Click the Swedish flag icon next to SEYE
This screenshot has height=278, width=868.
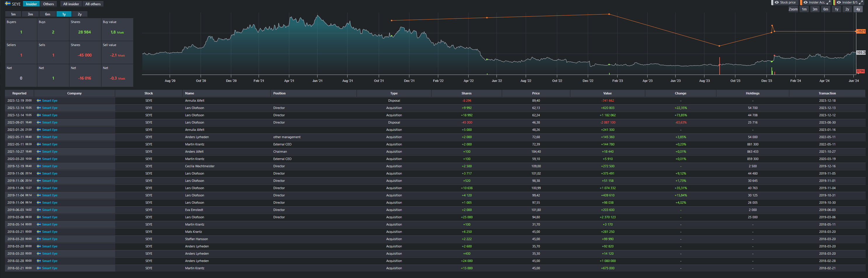point(8,4)
